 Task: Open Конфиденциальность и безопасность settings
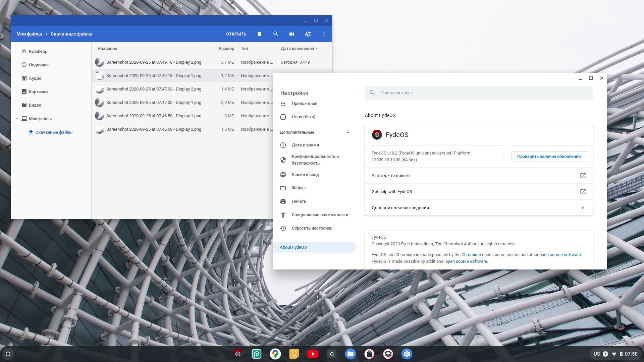(x=315, y=160)
